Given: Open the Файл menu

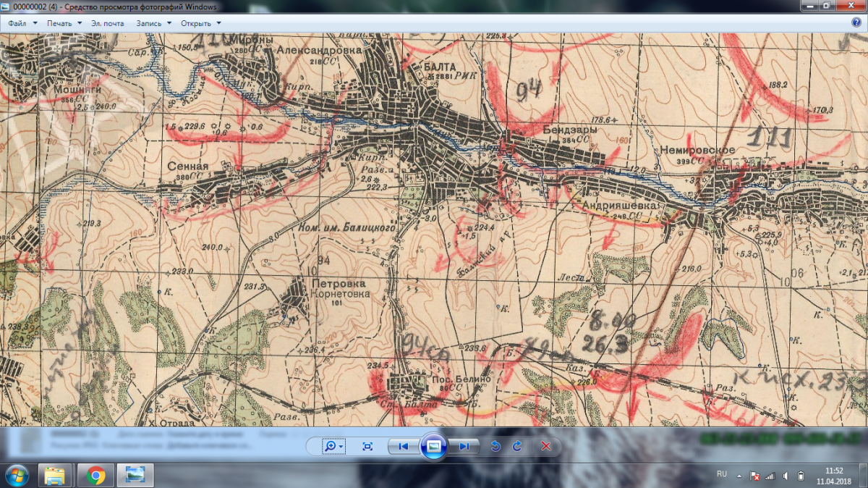Looking at the screenshot, I should [21, 23].
